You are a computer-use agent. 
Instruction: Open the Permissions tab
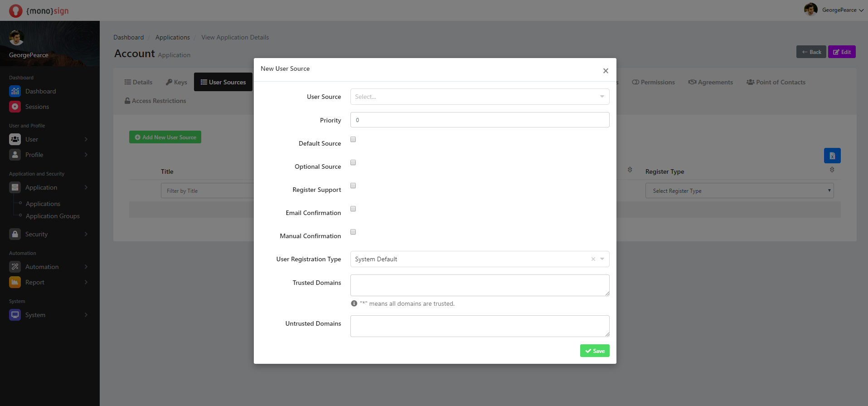653,82
